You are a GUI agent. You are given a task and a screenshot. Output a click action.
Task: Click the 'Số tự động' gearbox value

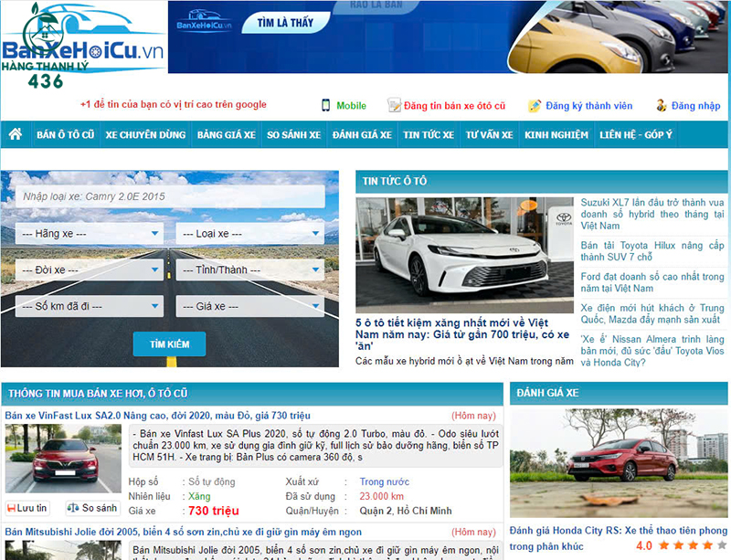[212, 481]
